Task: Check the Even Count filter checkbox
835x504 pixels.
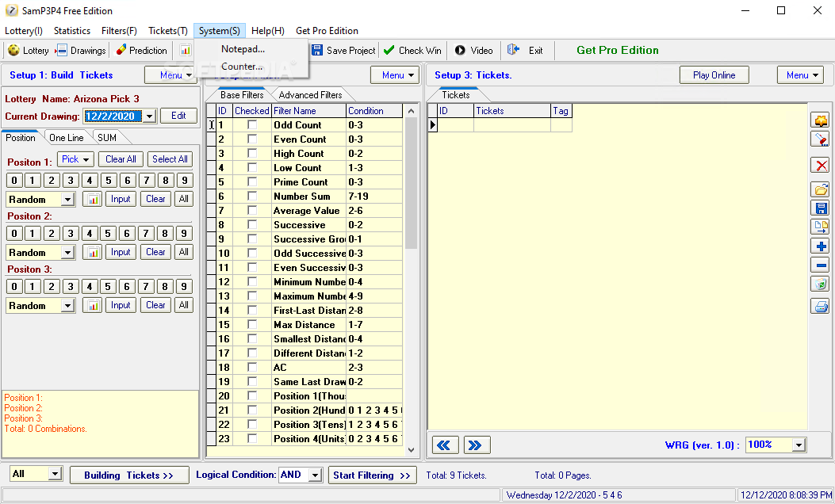Action: pos(252,139)
